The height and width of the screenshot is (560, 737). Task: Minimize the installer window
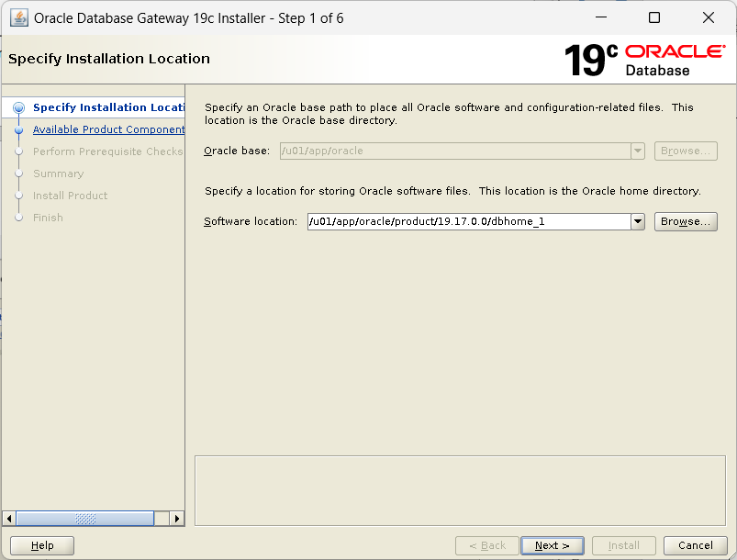[601, 17]
